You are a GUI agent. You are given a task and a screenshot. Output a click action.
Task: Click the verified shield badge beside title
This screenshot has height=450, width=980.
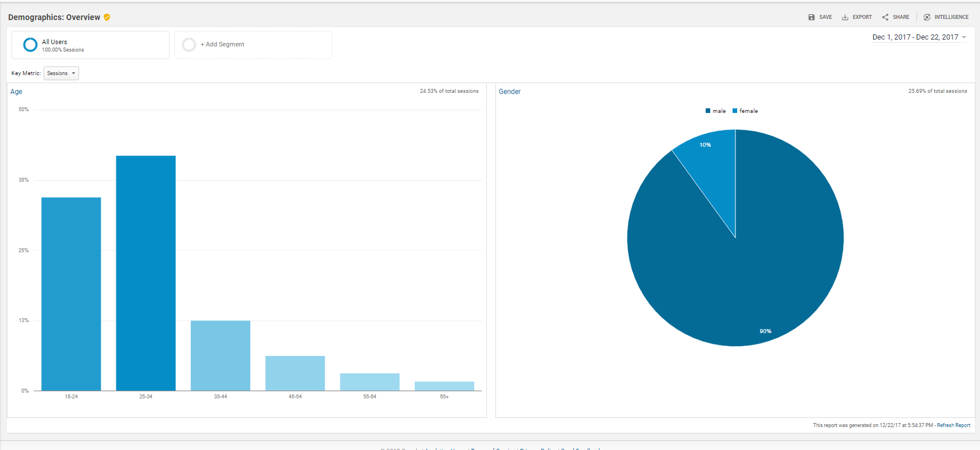pyautogui.click(x=107, y=17)
